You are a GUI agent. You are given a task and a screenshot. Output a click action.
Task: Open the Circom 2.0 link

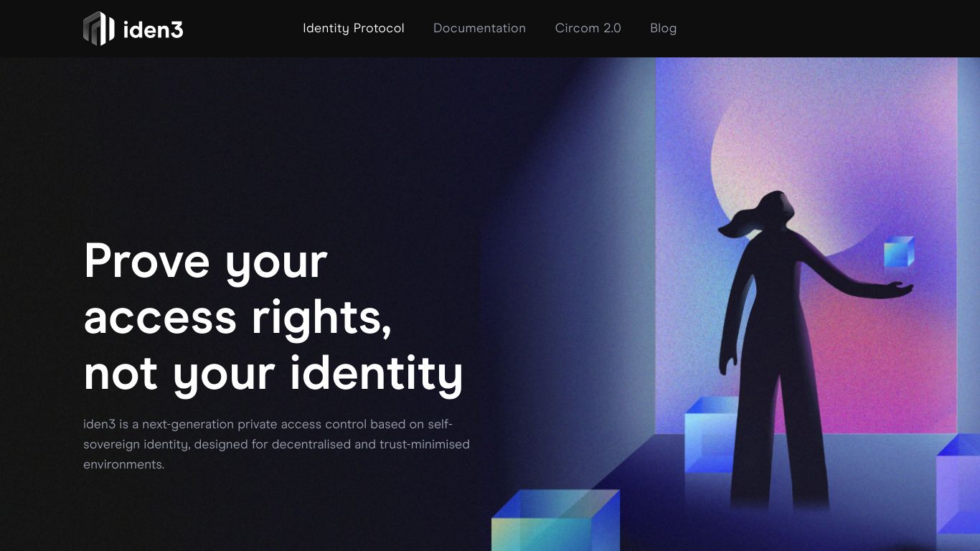(x=588, y=28)
